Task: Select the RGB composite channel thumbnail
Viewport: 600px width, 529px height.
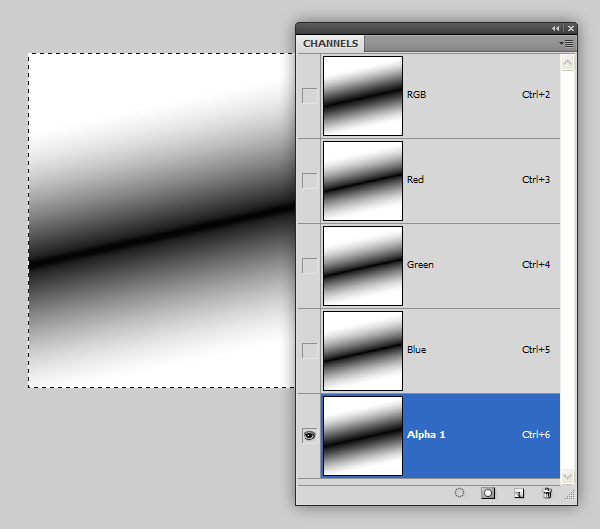Action: click(363, 96)
